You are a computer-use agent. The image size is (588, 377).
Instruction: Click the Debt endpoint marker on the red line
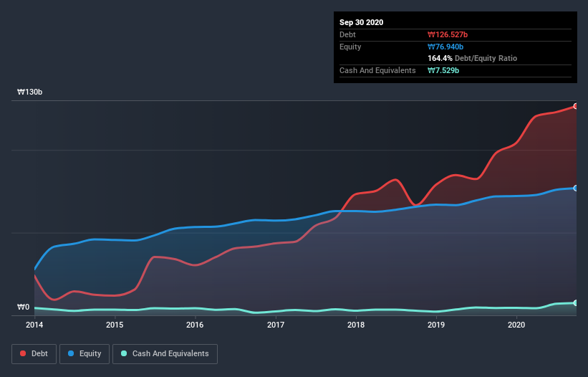pos(576,106)
